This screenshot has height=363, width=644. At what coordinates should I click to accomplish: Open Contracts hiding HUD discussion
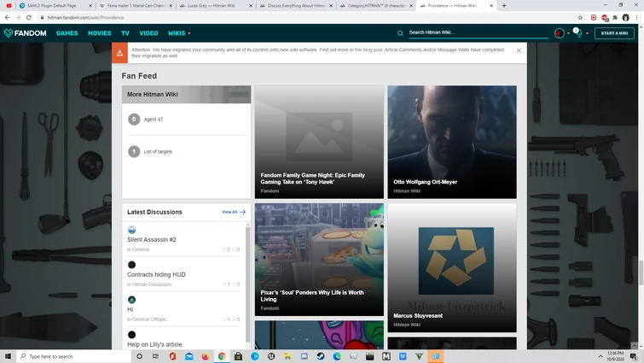pyautogui.click(x=156, y=275)
